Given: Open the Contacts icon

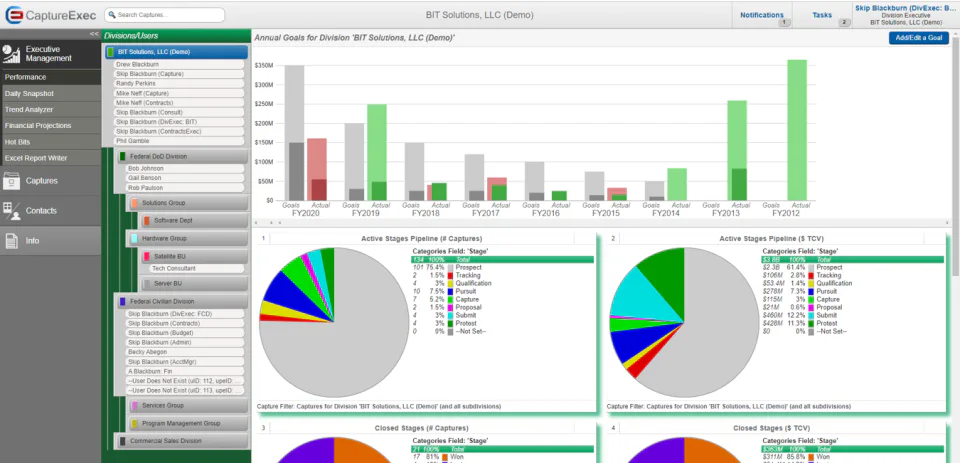Looking at the screenshot, I should pos(12,211).
